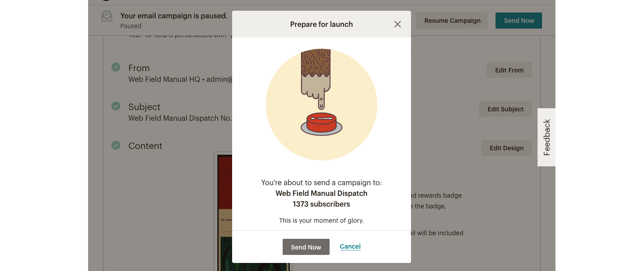This screenshot has width=644, height=271.
Task: Click the 'Prepare for launch' dialog title
Action: tap(322, 24)
